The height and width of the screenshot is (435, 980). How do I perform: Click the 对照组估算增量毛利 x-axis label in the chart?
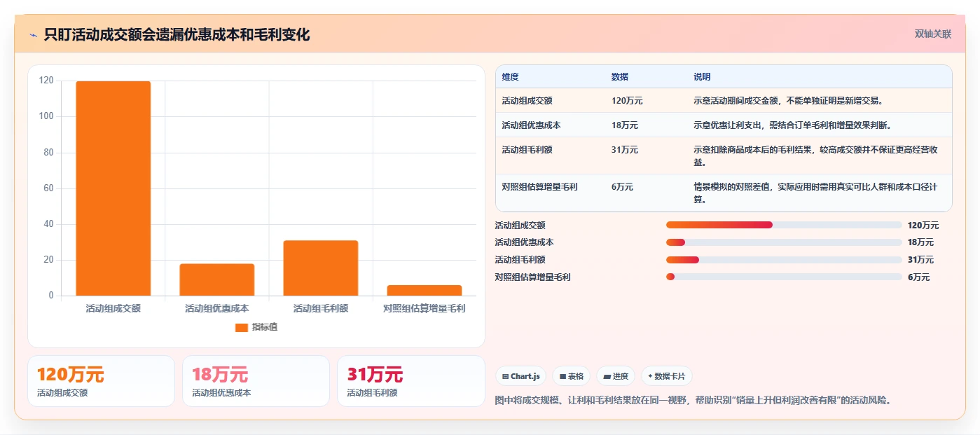point(425,308)
